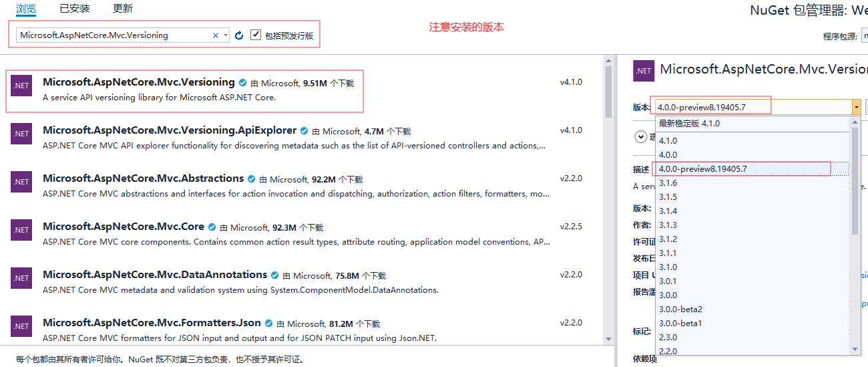Click the .NET icon in details panel header
The image size is (868, 367).
(x=644, y=71)
